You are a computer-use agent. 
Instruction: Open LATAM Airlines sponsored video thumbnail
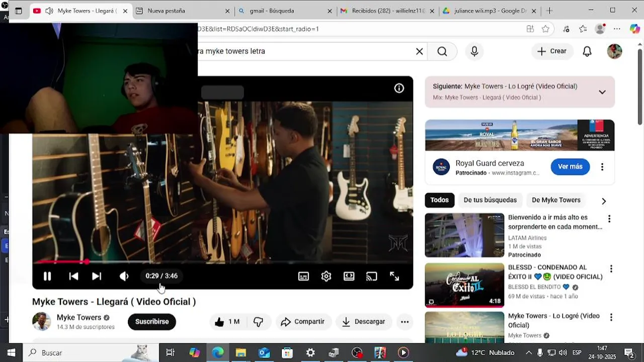(464, 235)
